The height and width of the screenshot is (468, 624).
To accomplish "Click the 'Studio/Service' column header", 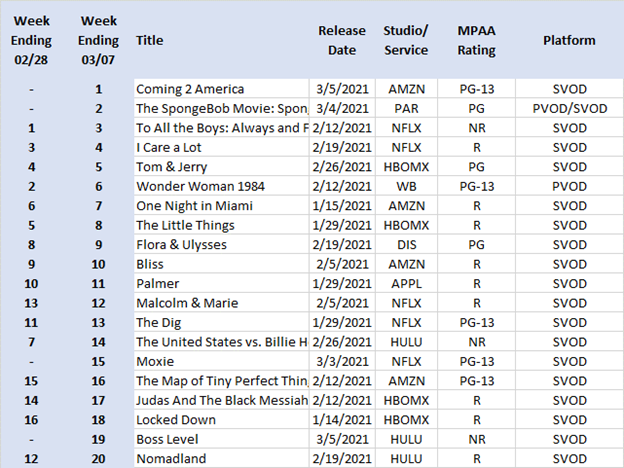I will click(x=405, y=41).
